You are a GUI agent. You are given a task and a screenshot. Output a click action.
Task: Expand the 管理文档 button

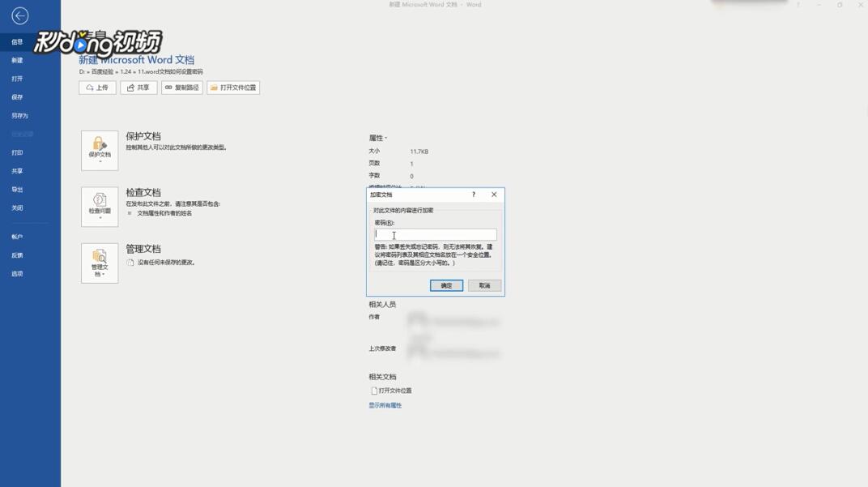(x=100, y=263)
